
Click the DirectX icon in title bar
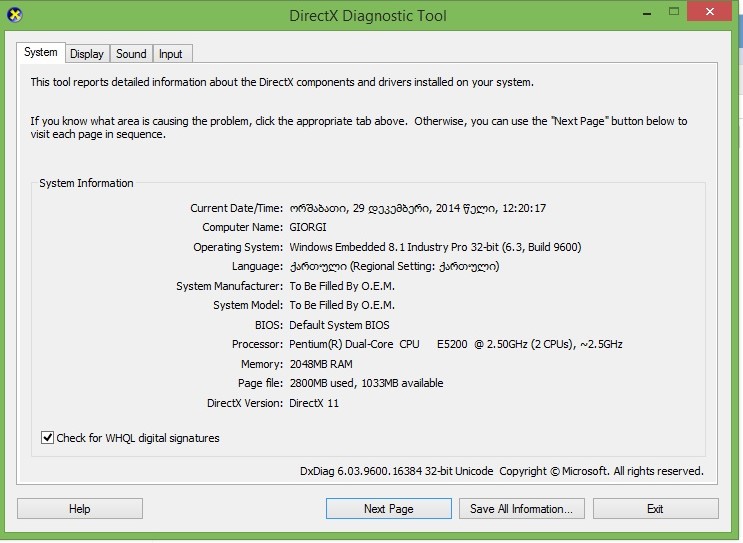click(15, 15)
